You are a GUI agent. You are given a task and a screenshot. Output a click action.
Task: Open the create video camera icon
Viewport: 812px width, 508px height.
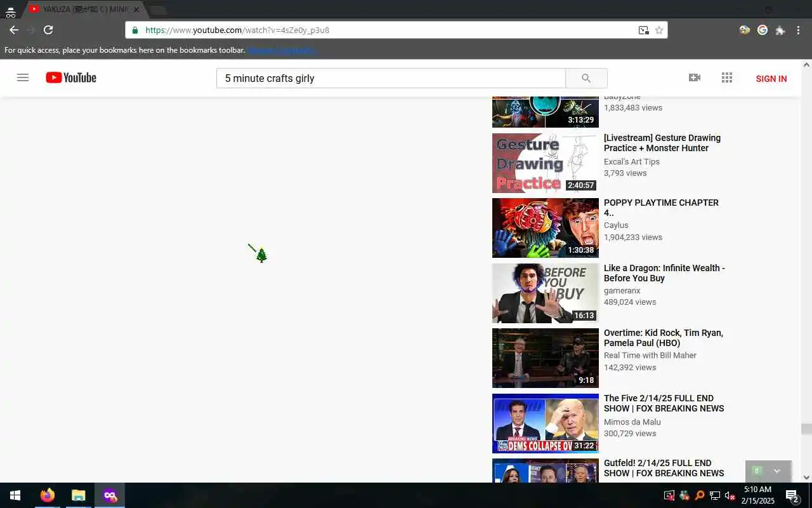click(x=695, y=77)
